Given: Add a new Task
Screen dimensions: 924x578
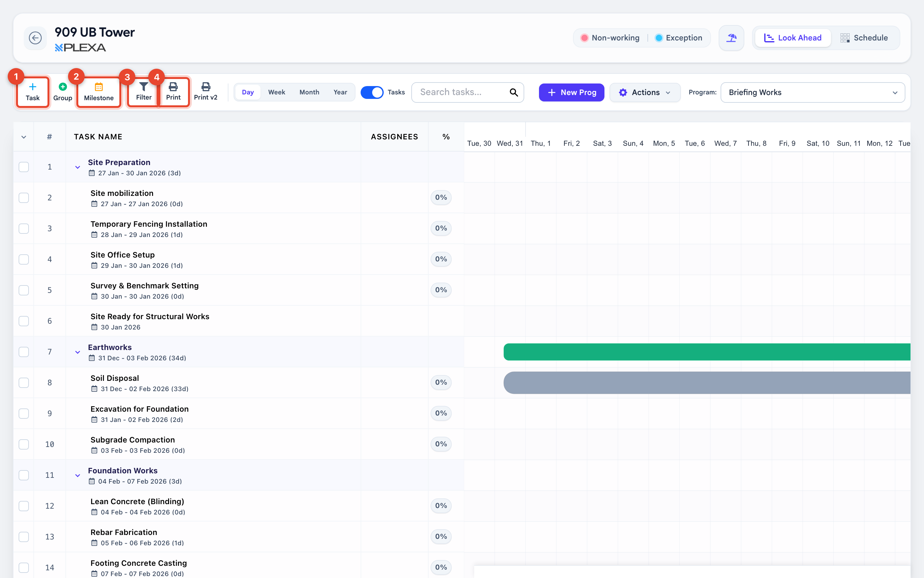Looking at the screenshot, I should point(33,92).
